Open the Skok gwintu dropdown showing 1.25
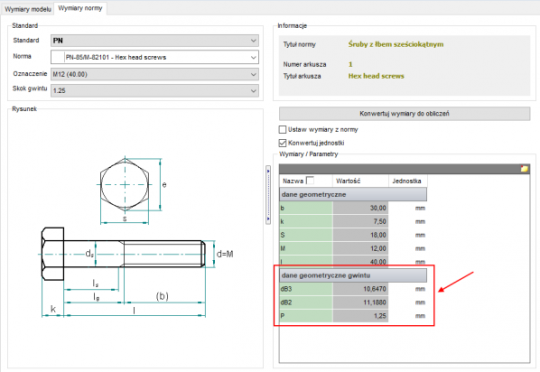 [x=155, y=91]
